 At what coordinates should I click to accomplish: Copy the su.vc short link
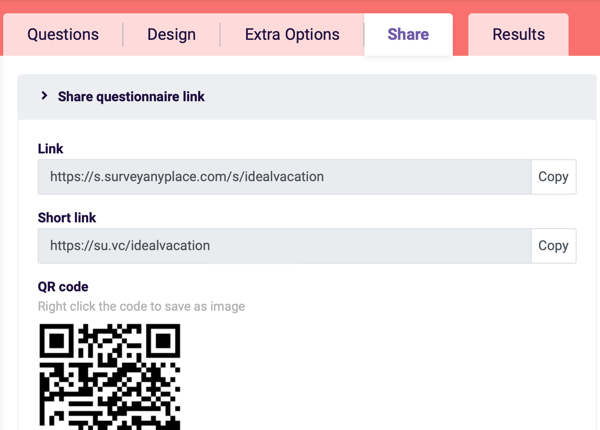(553, 246)
